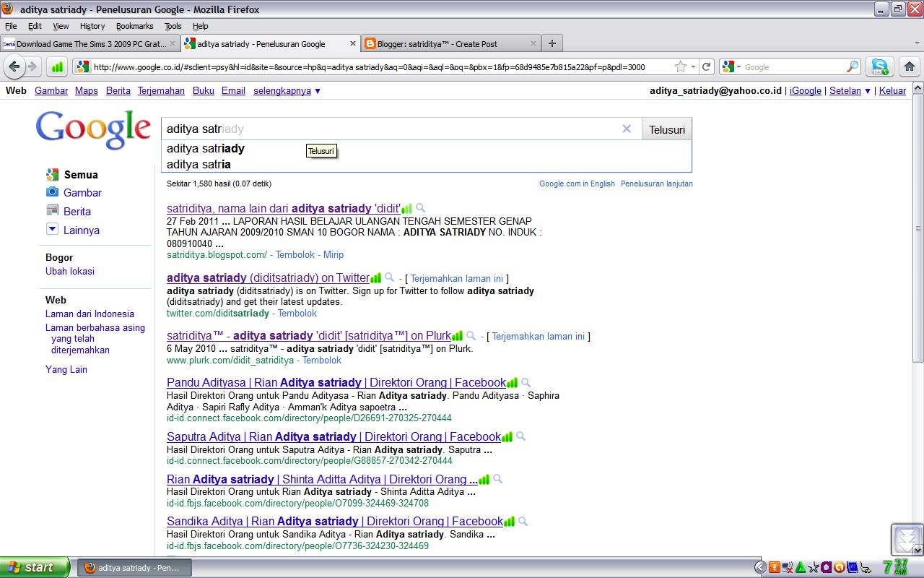Sign out via the Keluar link
The height and width of the screenshot is (578, 924).
pos(892,90)
